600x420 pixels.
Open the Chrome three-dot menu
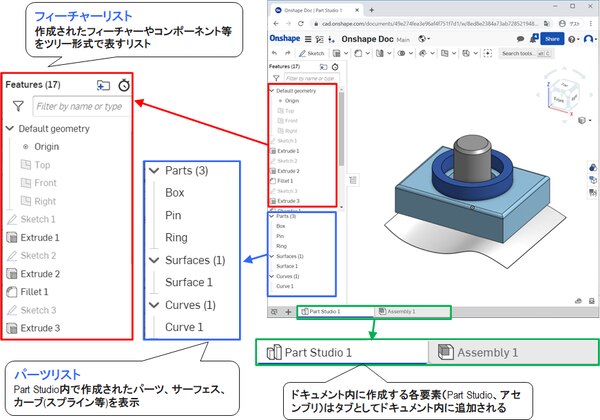[x=591, y=24]
